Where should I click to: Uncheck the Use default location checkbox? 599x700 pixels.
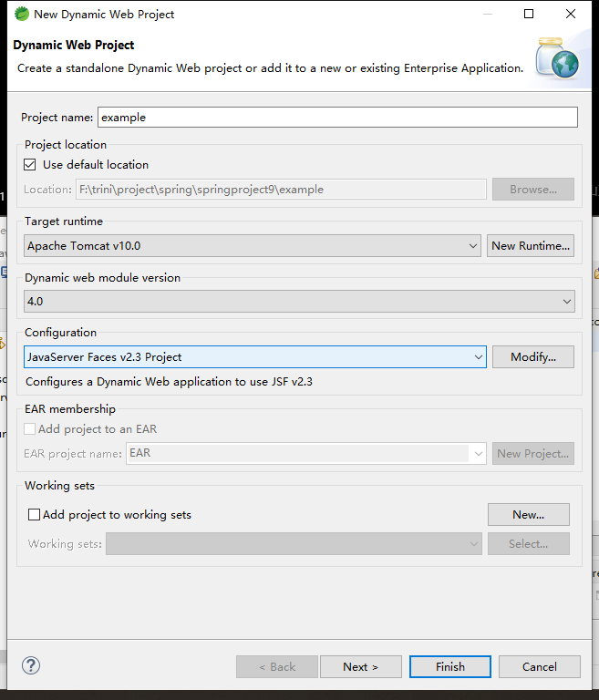pyautogui.click(x=32, y=165)
